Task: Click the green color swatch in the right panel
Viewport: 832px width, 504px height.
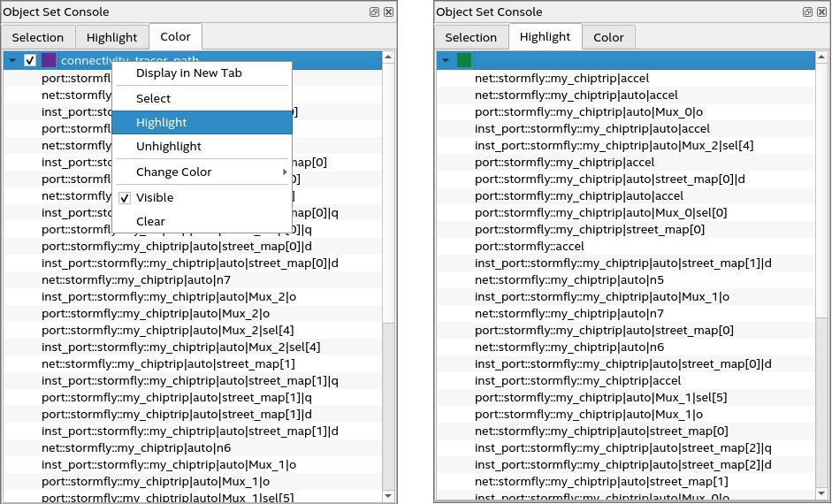Action: (464, 60)
